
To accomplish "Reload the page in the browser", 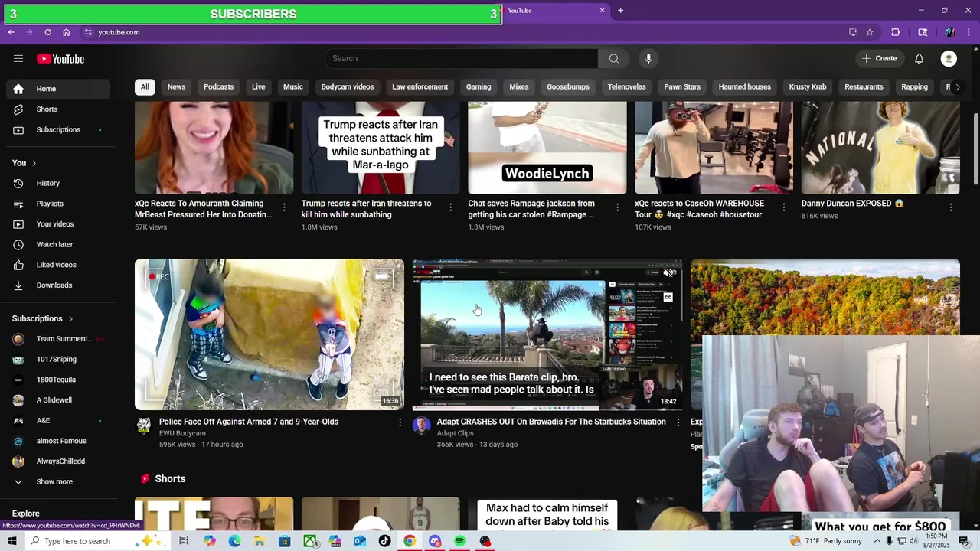I will 47,32.
